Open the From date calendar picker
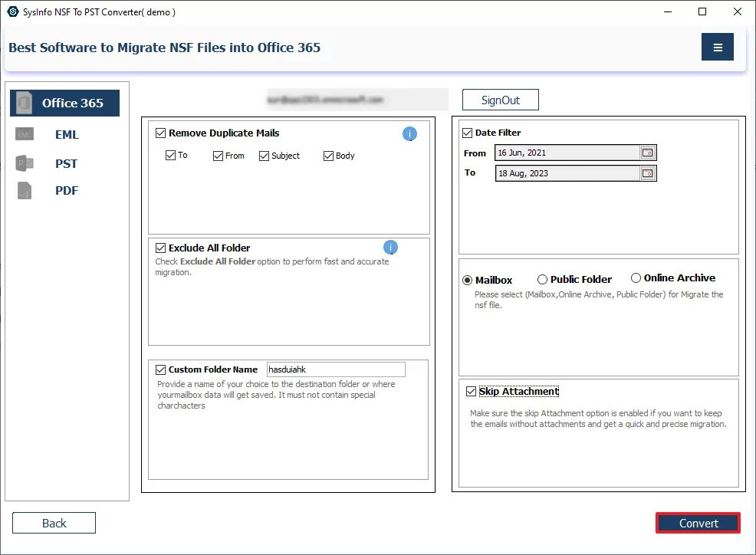756x555 pixels. click(x=648, y=153)
